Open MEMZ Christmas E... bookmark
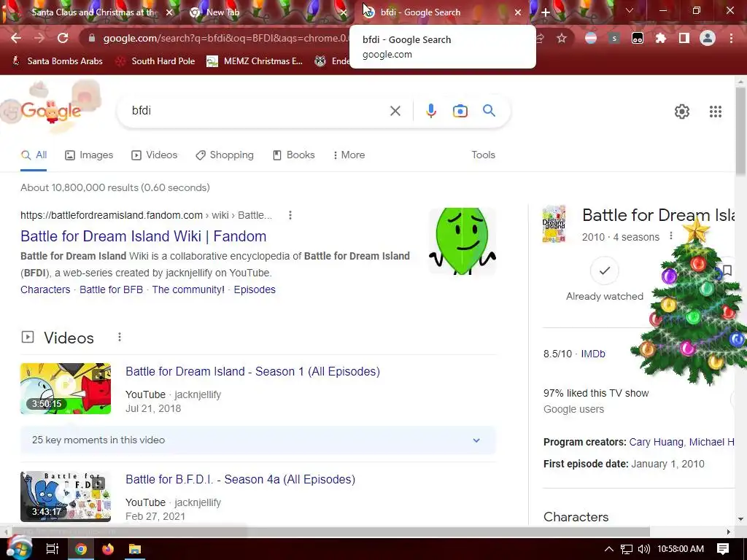This screenshot has height=560, width=747. pos(255,61)
